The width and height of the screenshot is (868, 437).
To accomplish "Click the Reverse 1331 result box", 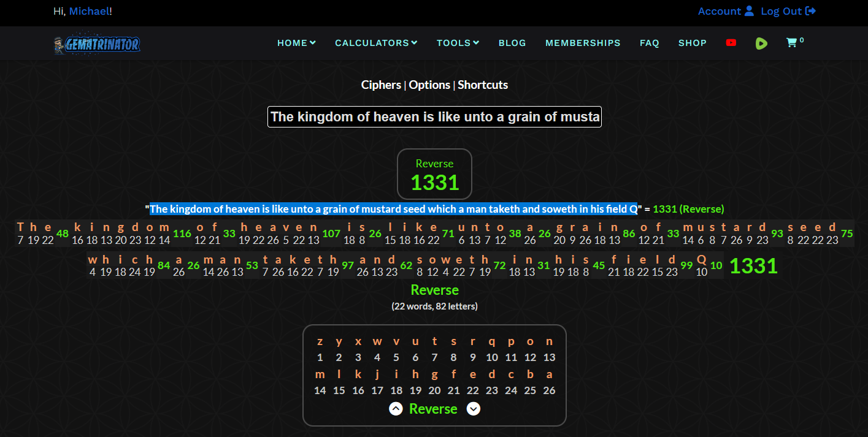I will pos(434,174).
